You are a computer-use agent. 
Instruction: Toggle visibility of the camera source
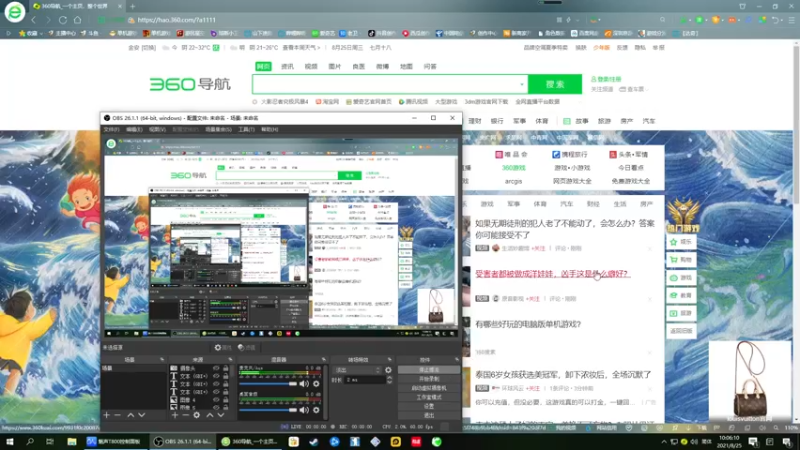216,368
